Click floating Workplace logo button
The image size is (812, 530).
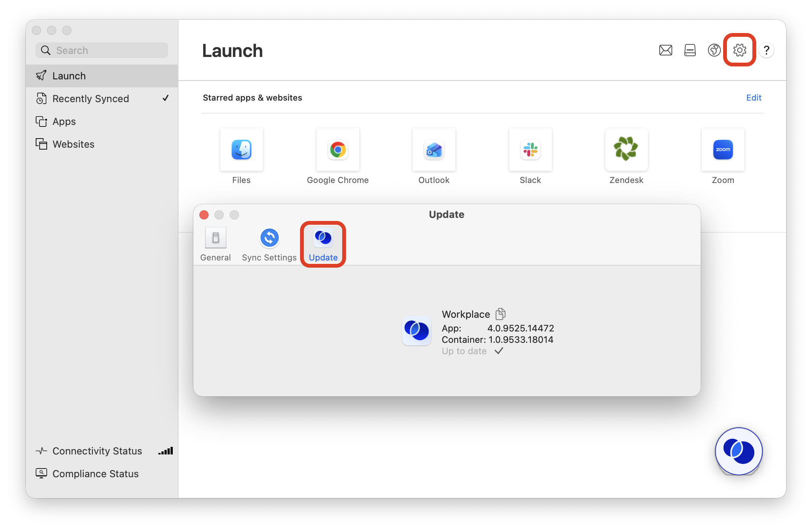[738, 451]
